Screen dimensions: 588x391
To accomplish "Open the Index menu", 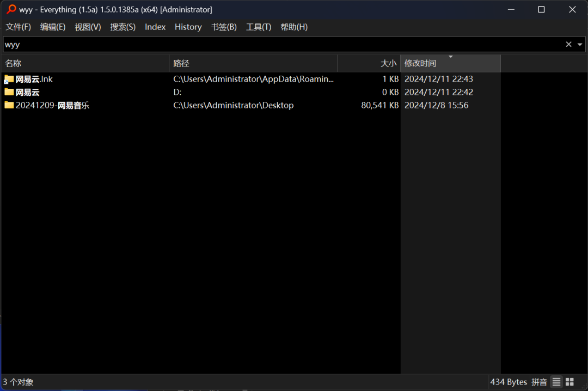I will click(x=155, y=27).
